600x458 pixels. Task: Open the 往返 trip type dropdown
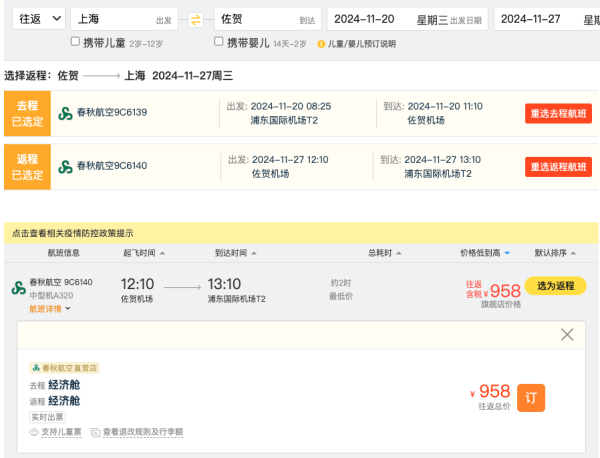pyautogui.click(x=39, y=19)
